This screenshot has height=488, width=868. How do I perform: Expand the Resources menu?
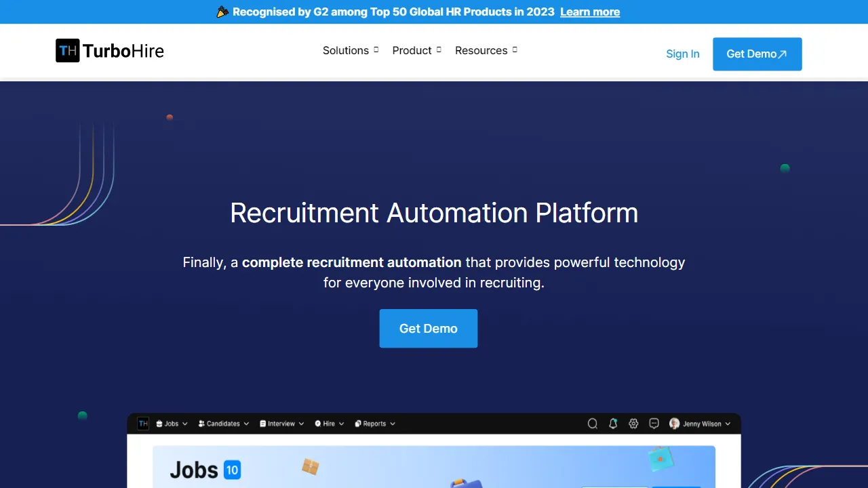pyautogui.click(x=486, y=50)
